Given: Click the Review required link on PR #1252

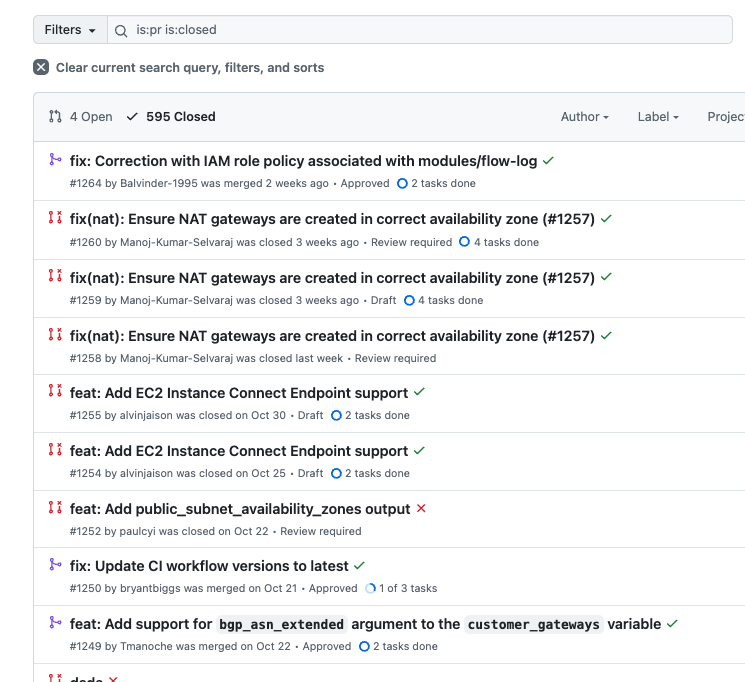Looking at the screenshot, I should 321,531.
